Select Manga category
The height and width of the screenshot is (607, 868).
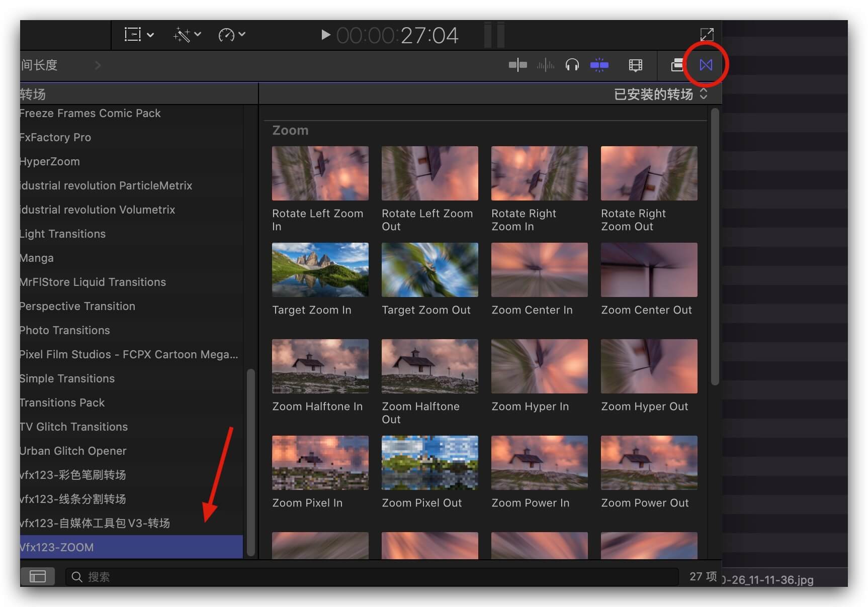pos(131,258)
